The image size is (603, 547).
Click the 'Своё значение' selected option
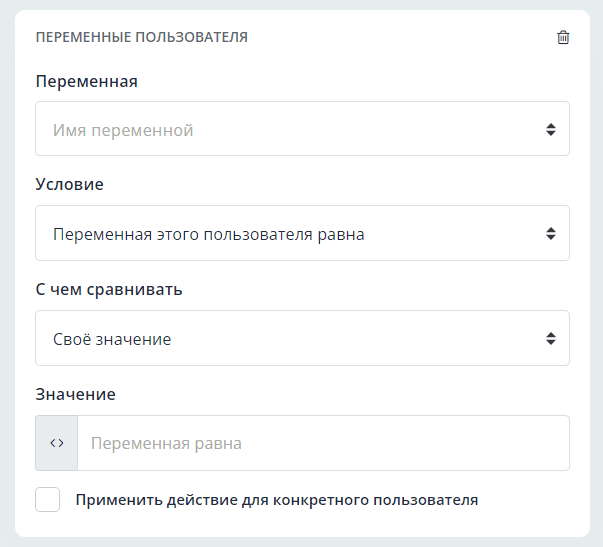(112, 339)
